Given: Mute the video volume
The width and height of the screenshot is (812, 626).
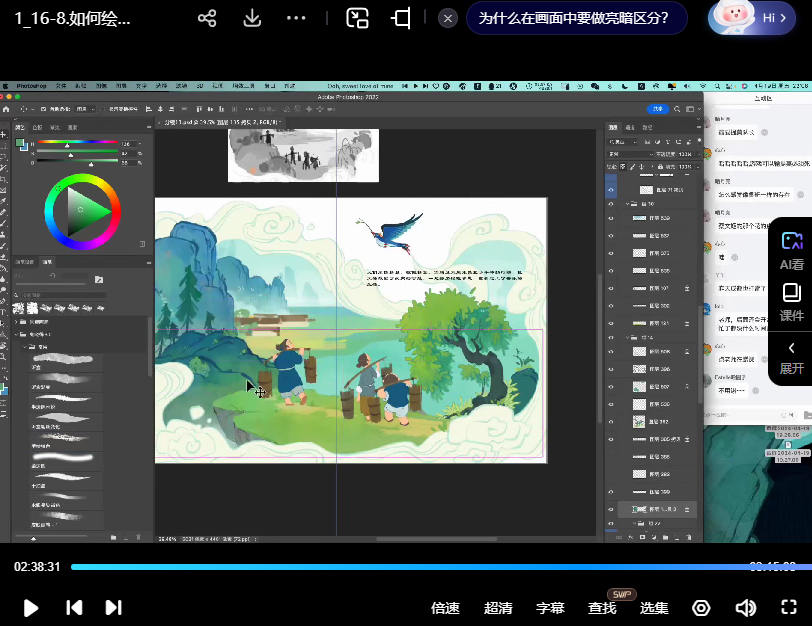Looking at the screenshot, I should pyautogui.click(x=745, y=608).
